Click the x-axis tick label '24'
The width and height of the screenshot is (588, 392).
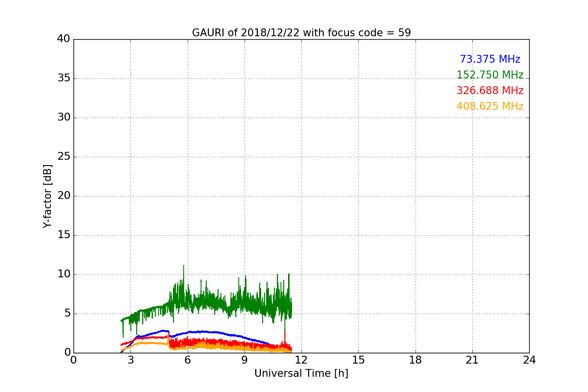pos(529,360)
